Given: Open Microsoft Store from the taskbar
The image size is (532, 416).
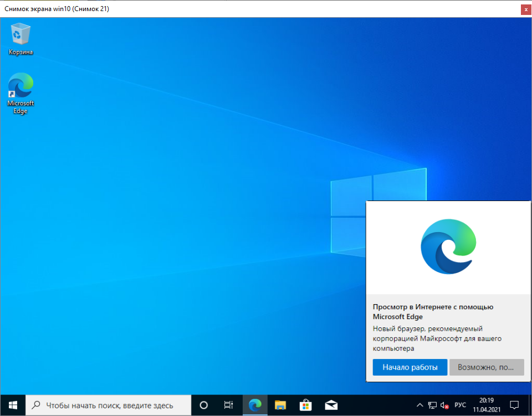Looking at the screenshot, I should (306, 405).
